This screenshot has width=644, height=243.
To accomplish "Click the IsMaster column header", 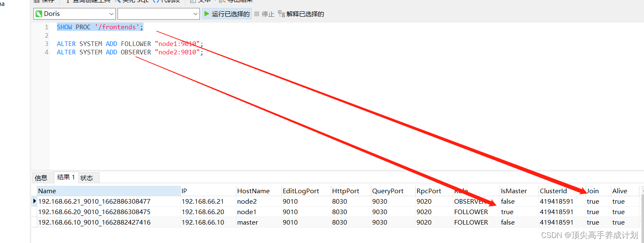I will click(519, 191).
